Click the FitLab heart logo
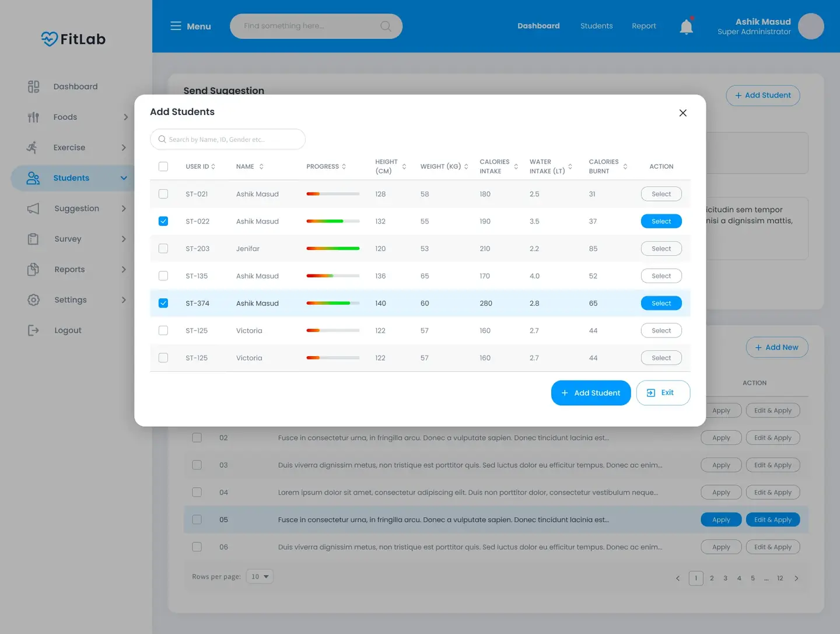 pos(50,39)
